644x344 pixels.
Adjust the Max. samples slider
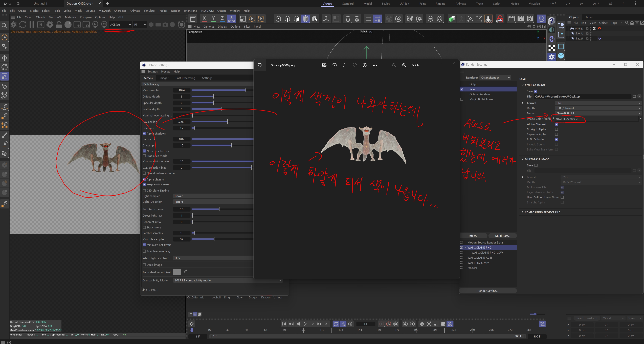(x=246, y=90)
